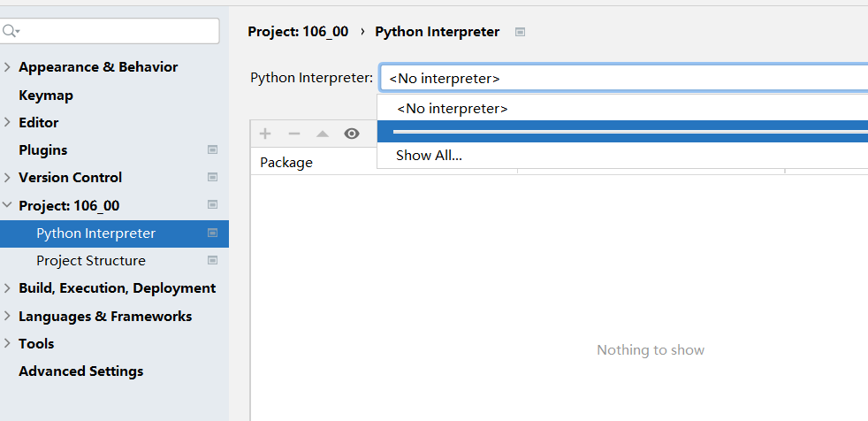Toggle the show early releases eye icon
The width and height of the screenshot is (868, 421).
click(x=352, y=134)
